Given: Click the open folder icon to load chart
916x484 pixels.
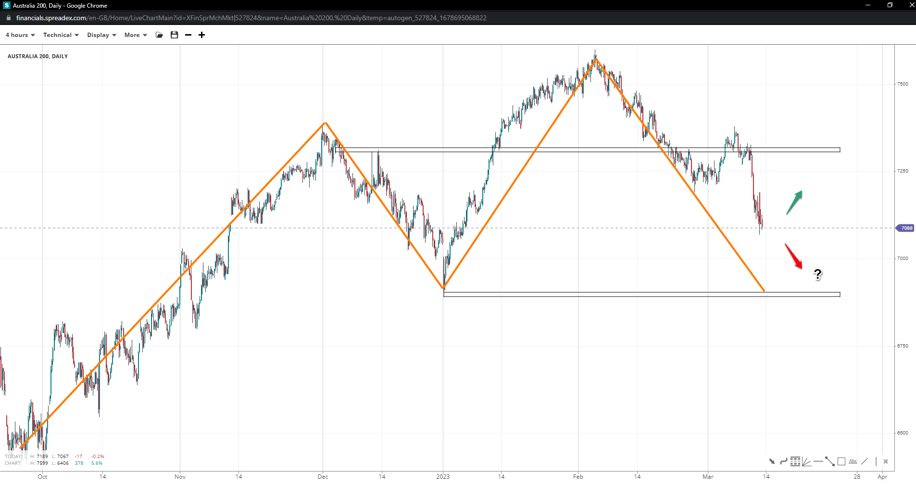Looking at the screenshot, I should 159,35.
